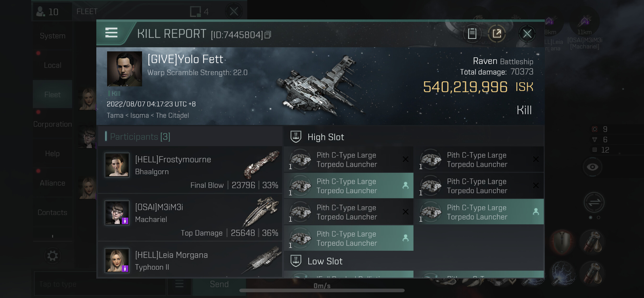Viewport: 644px width, 298px height.
Task: Copy the kill report ID
Action: pyautogui.click(x=268, y=35)
